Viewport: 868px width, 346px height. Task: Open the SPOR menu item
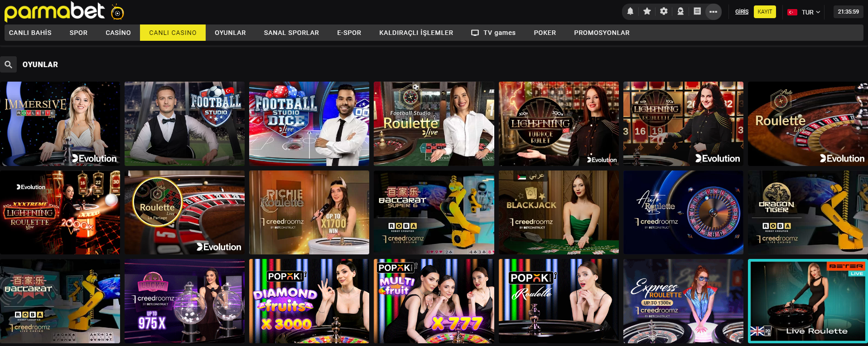pos(78,33)
